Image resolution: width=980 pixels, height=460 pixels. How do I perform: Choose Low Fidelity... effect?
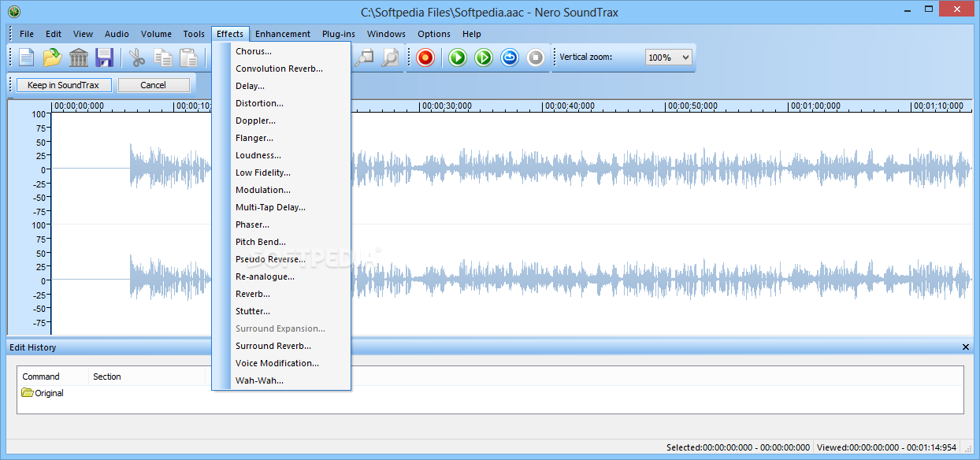coord(281,172)
